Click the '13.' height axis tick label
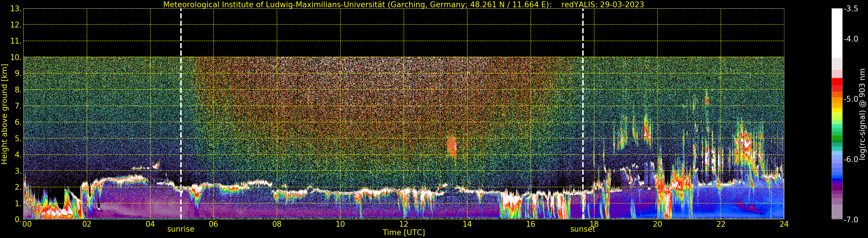This screenshot has height=238, width=868. coord(16,9)
